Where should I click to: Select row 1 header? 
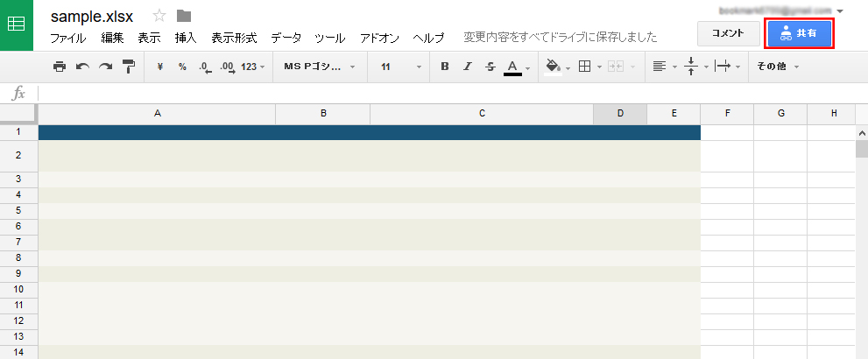(x=18, y=132)
